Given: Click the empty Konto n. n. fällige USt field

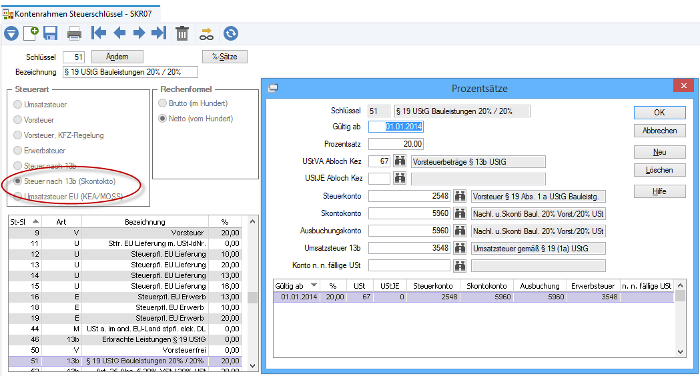Looking at the screenshot, I should [409, 266].
